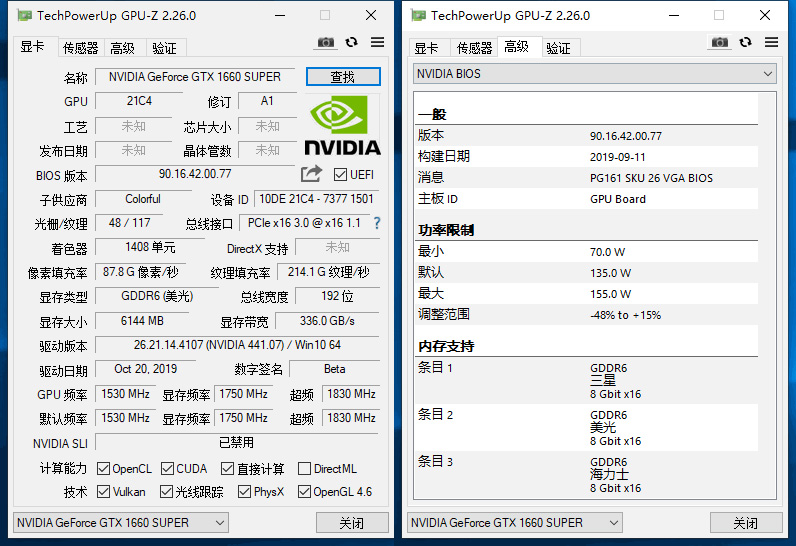Take a screenshot with the left window's camera icon

pyautogui.click(x=326, y=42)
